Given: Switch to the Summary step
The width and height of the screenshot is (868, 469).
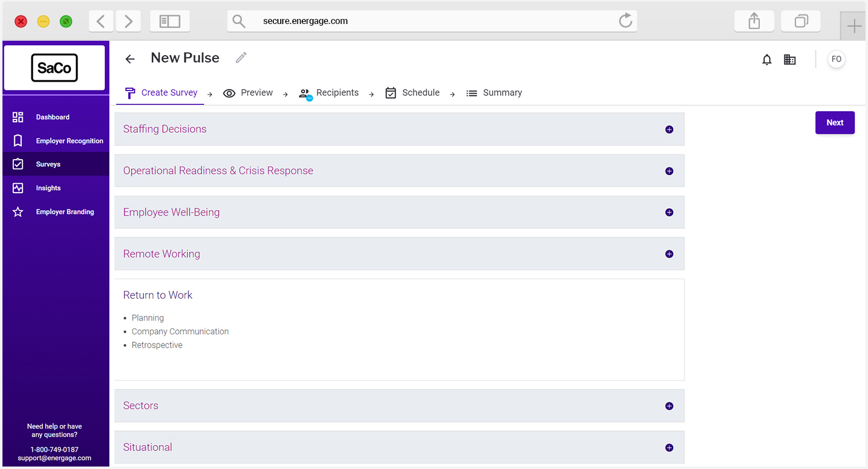Looking at the screenshot, I should (494, 93).
